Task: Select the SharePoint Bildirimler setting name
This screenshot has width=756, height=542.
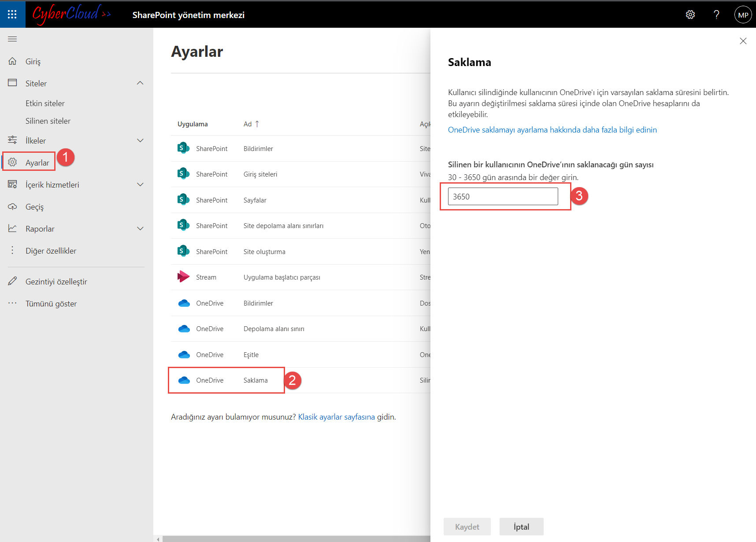Action: (x=258, y=149)
